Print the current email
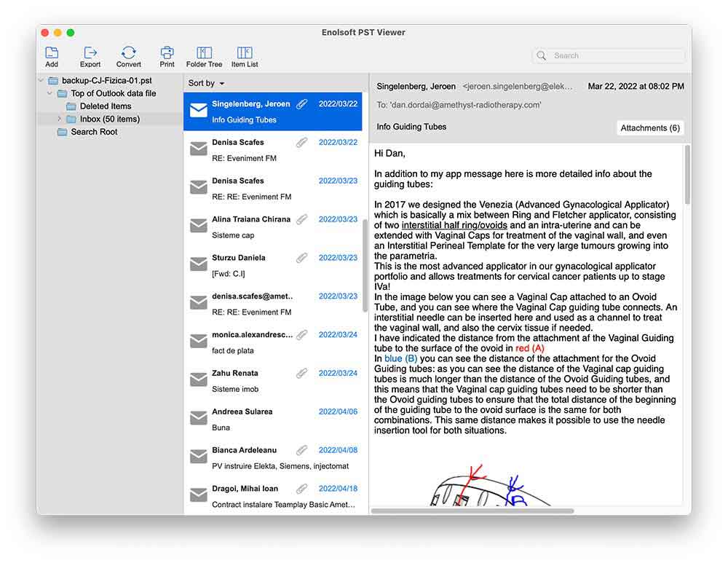 pos(167,53)
